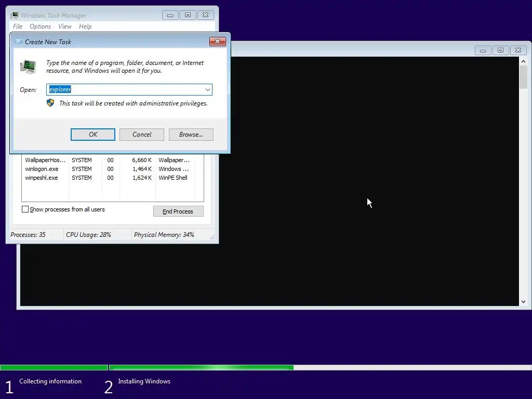This screenshot has width=532, height=399.
Task: Close the Create New Task dialog with X
Action: (218, 42)
